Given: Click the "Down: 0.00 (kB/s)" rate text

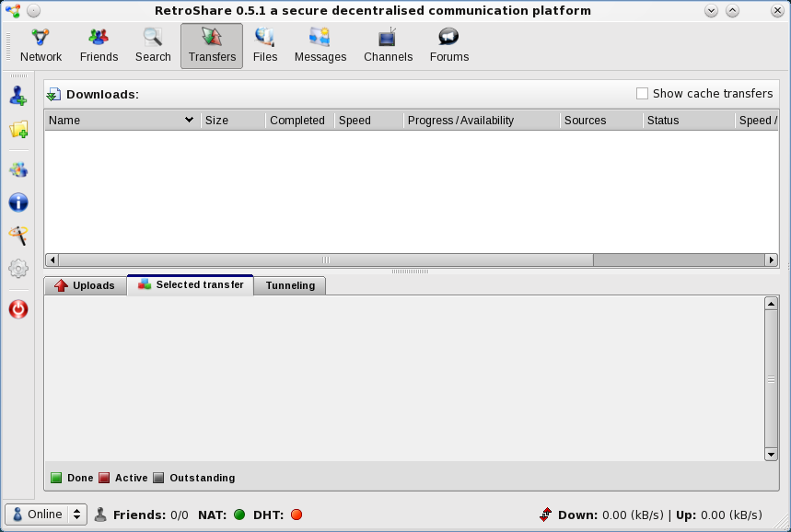Looking at the screenshot, I should 611,515.
